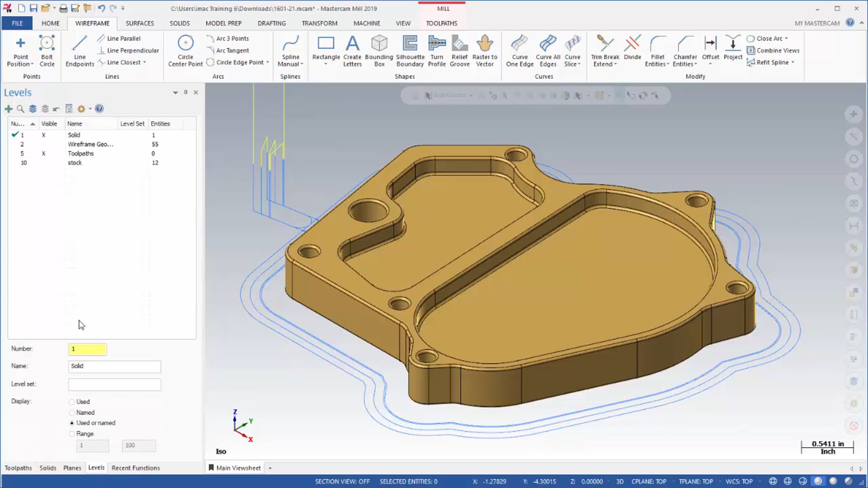The width and height of the screenshot is (868, 488).
Task: Expand Circle Edge Point dropdown arrow
Action: pyautogui.click(x=268, y=62)
